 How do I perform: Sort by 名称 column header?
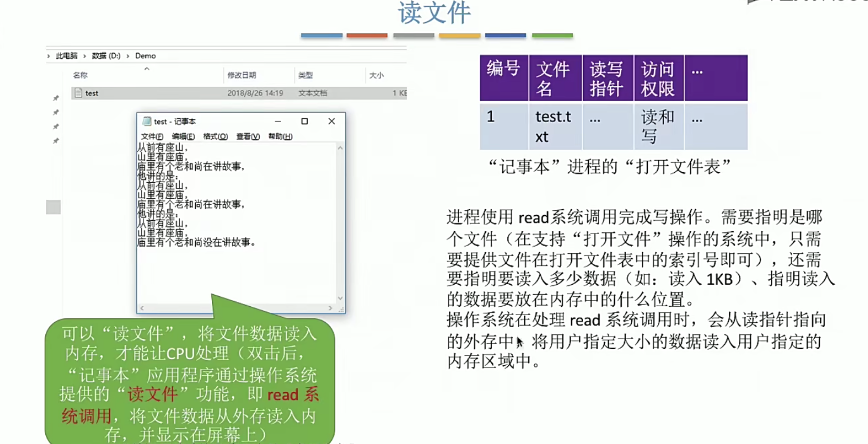pyautogui.click(x=80, y=75)
